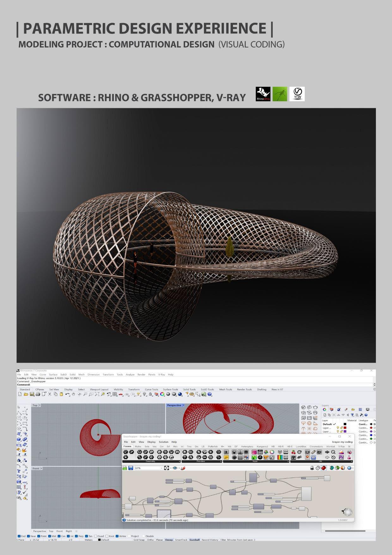Open the Solution menu in Grasshopper
This screenshot has height=555, width=392.
163,442
